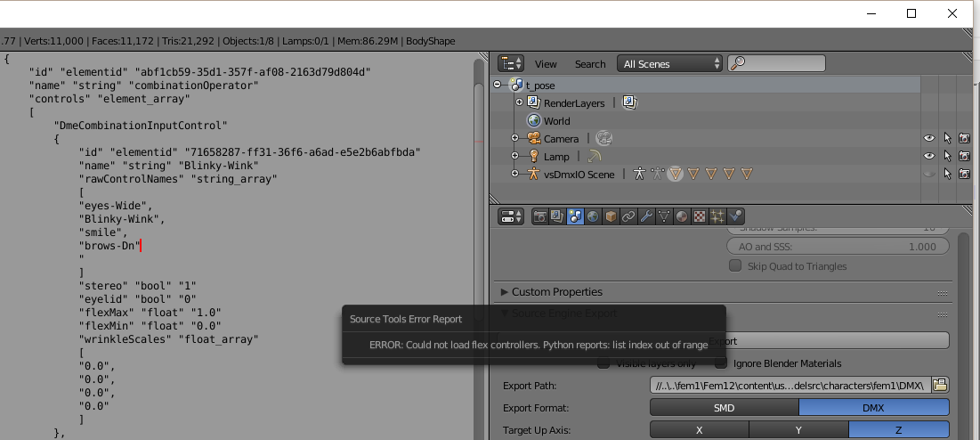Toggle Camera selectability arrow icon

point(947,138)
